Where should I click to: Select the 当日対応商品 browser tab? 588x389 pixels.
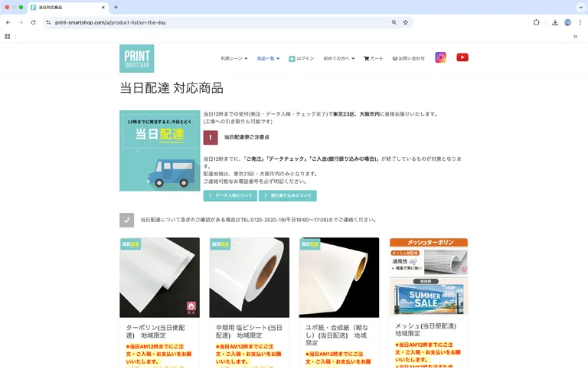tap(67, 7)
